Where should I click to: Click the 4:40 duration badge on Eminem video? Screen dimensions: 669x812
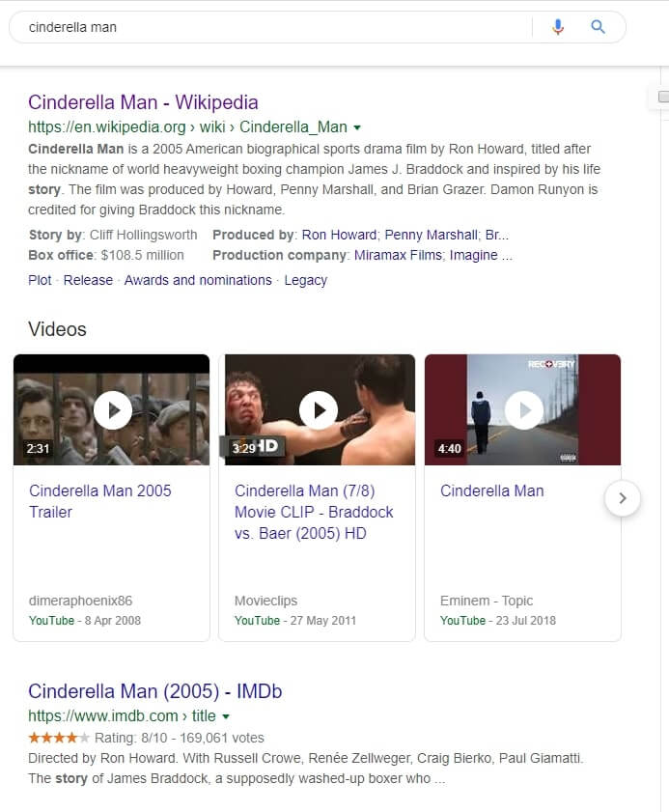point(449,448)
